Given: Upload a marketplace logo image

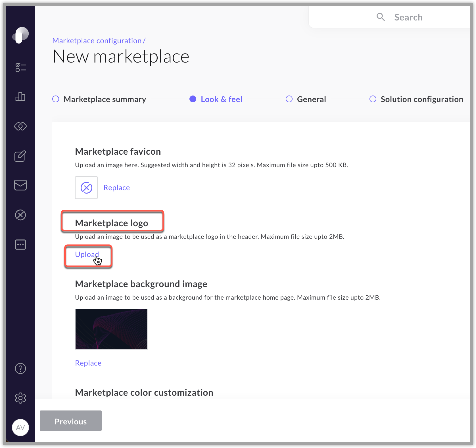Looking at the screenshot, I should click(x=87, y=254).
